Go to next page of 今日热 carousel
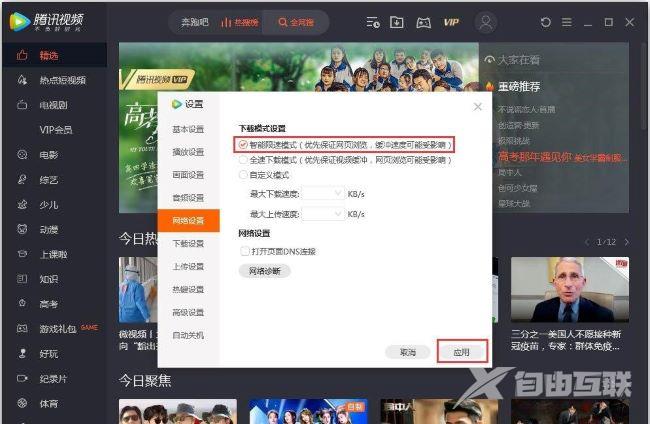This screenshot has height=424, width=650. [626, 242]
